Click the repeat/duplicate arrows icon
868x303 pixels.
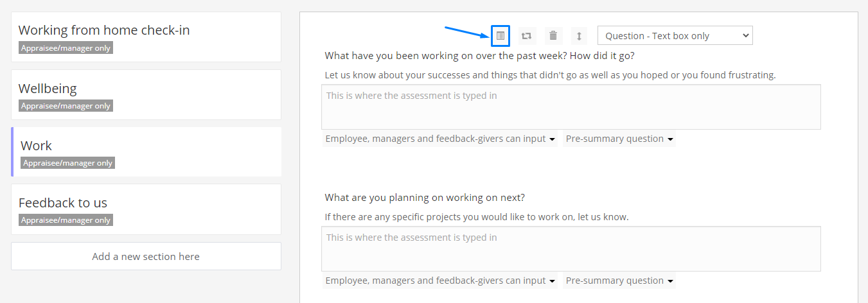(x=527, y=36)
